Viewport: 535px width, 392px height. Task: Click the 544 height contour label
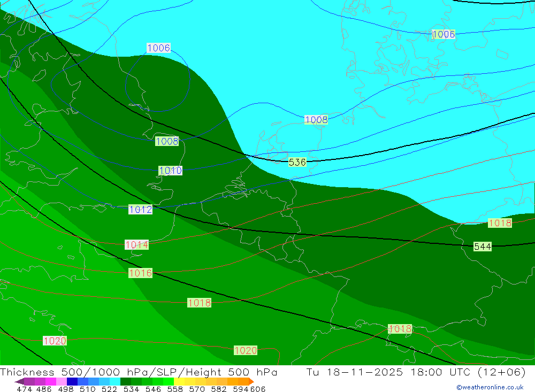[483, 247]
